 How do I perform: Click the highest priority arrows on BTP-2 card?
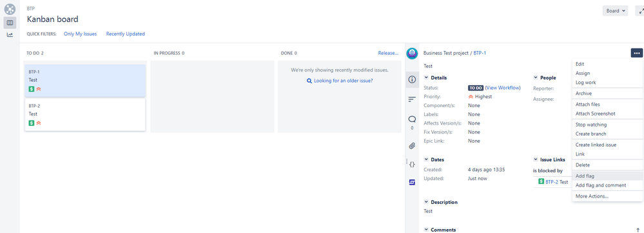[x=39, y=123]
